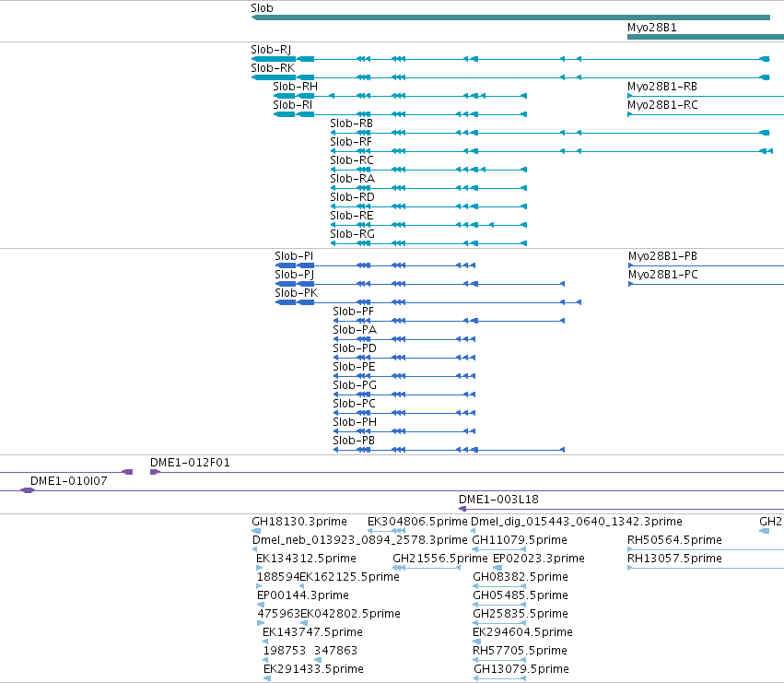The image size is (784, 683).
Task: Click the Myo28B1-PB protein label
Action: coord(663,256)
